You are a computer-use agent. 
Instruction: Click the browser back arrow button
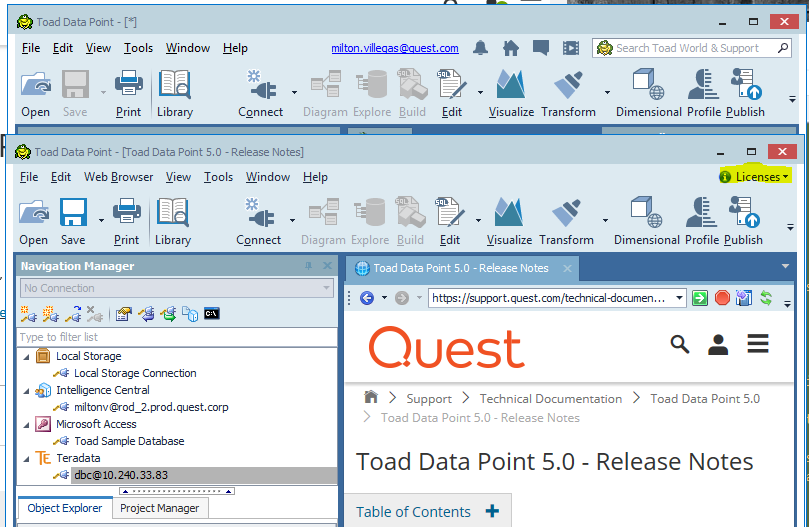[367, 298]
